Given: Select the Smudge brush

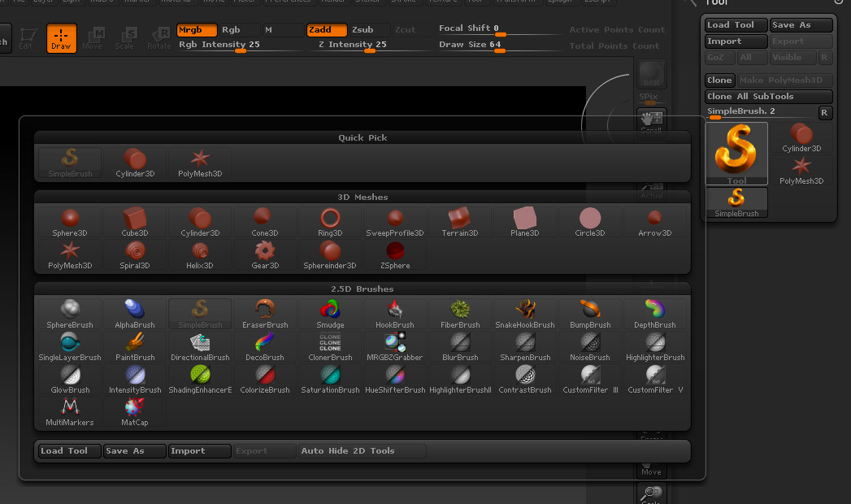Looking at the screenshot, I should point(330,314).
